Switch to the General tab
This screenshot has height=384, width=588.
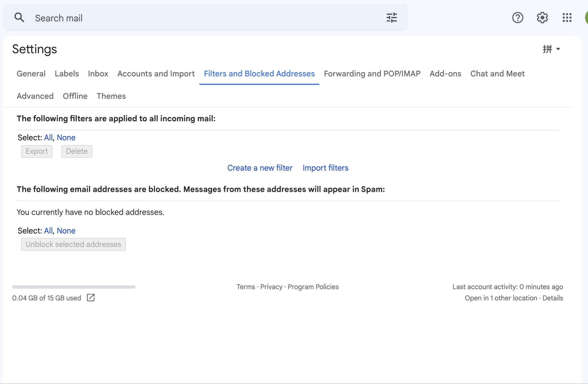click(31, 74)
